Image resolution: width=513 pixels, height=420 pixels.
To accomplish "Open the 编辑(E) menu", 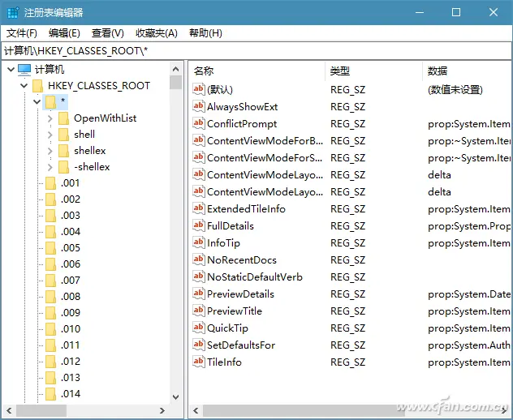I will 64,33.
